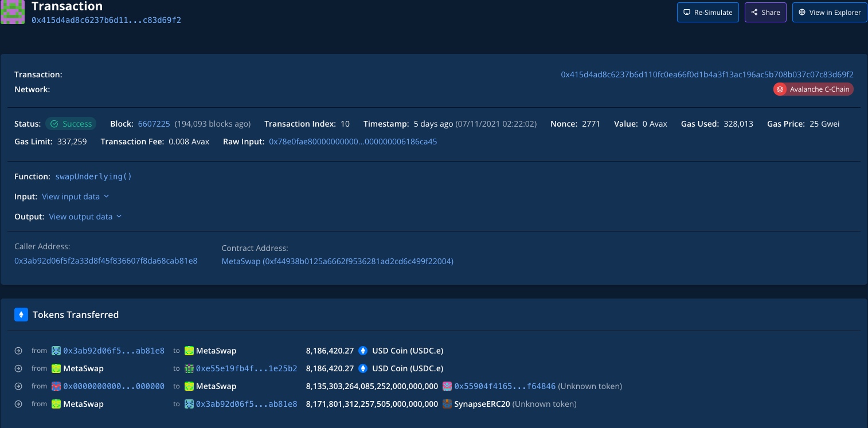Click USD Coin (USDC.e) in the second row

(x=408, y=368)
